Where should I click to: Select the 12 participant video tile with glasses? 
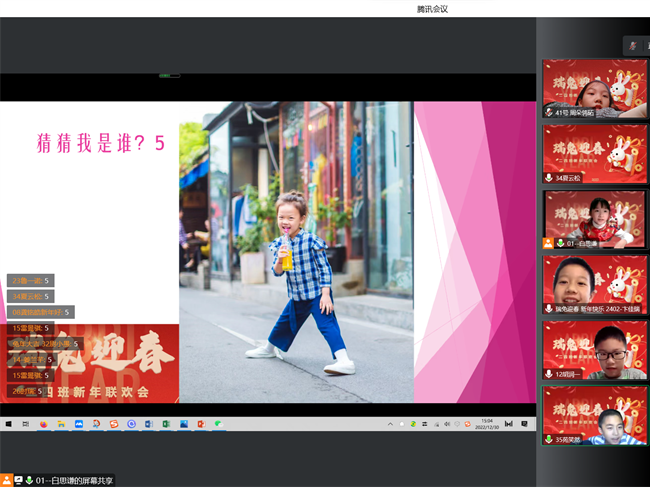594,350
